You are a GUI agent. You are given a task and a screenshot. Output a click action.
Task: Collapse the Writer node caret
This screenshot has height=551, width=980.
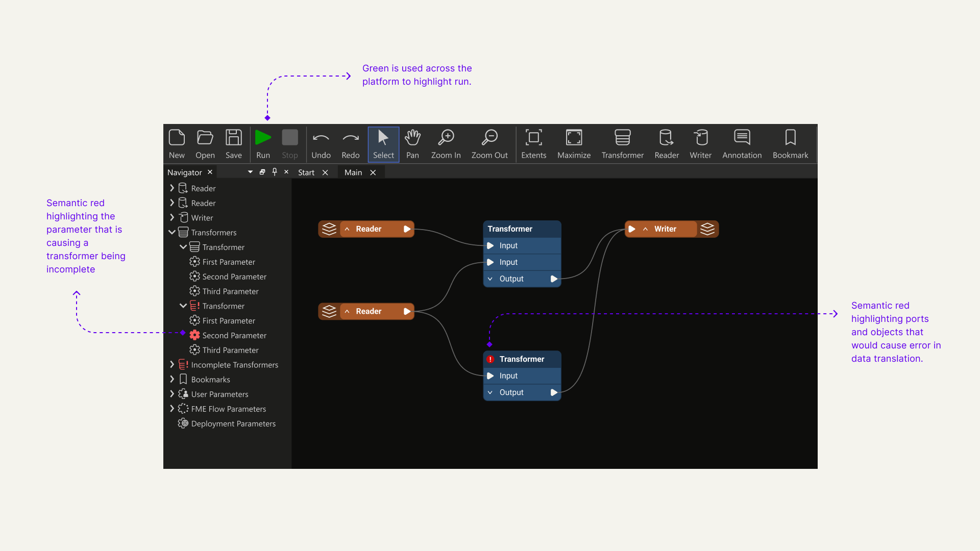click(645, 229)
